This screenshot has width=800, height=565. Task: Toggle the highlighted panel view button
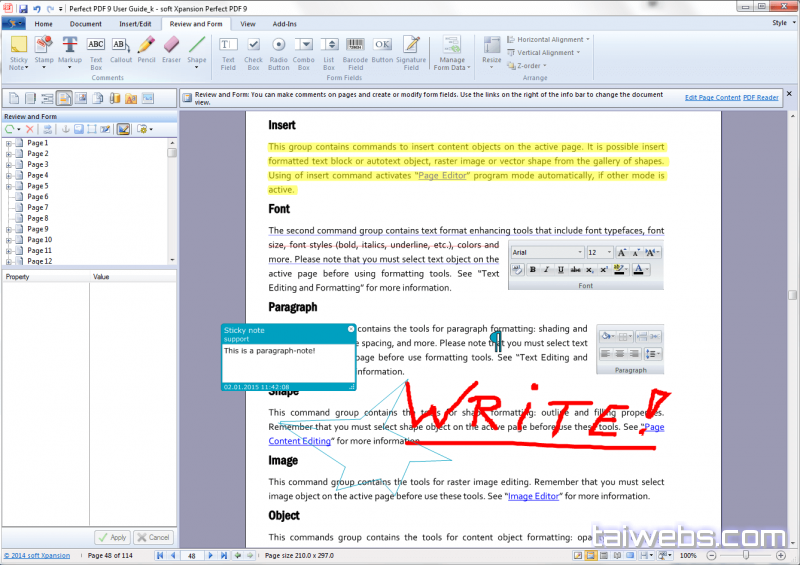[64, 98]
